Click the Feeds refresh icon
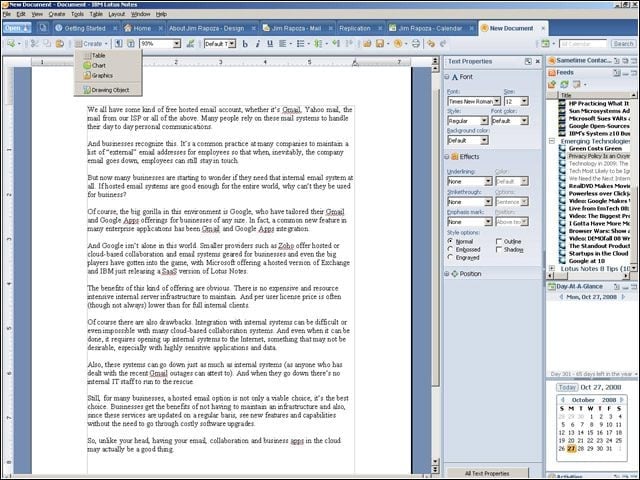 (x=564, y=84)
